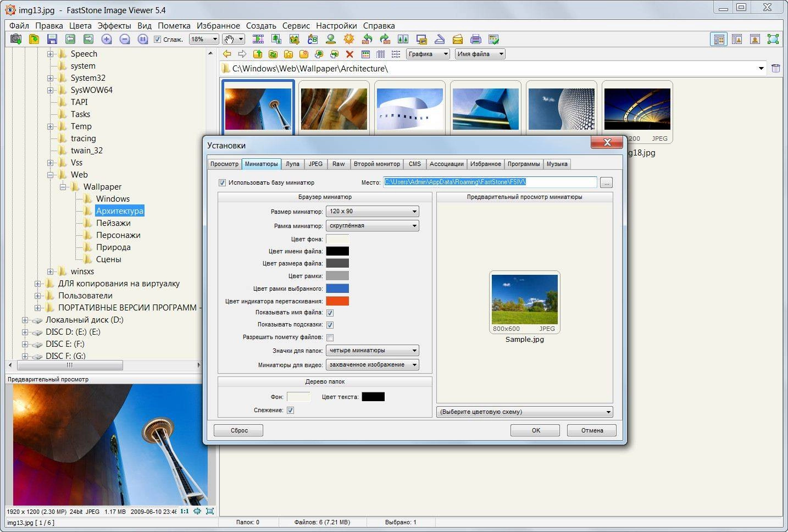Click the trash icon beside the path bar

776,68
